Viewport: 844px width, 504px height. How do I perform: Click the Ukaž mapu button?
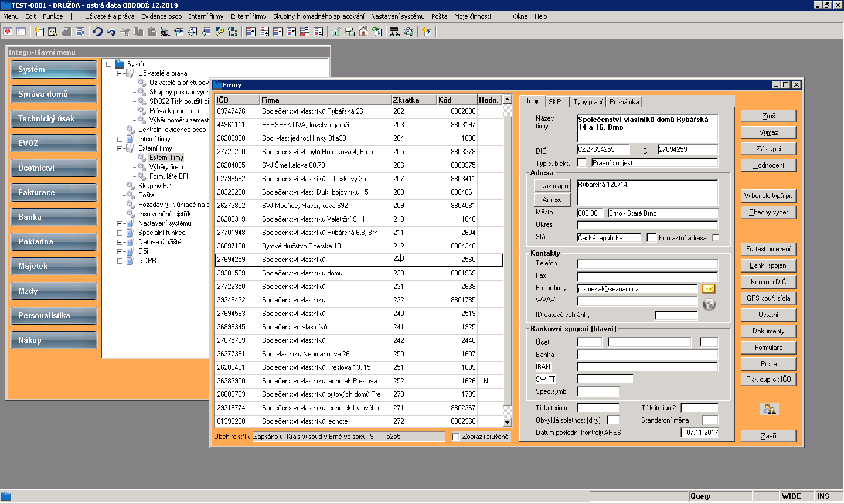point(552,186)
